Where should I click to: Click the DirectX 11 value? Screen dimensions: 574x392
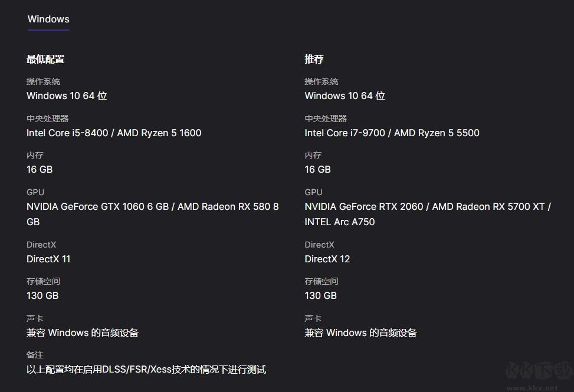click(x=48, y=259)
